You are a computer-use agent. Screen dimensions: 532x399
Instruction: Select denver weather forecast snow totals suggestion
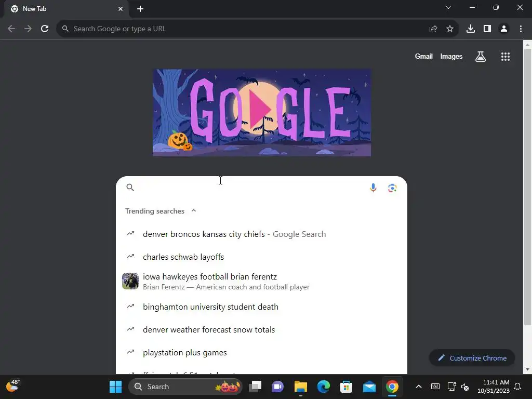click(x=261, y=329)
